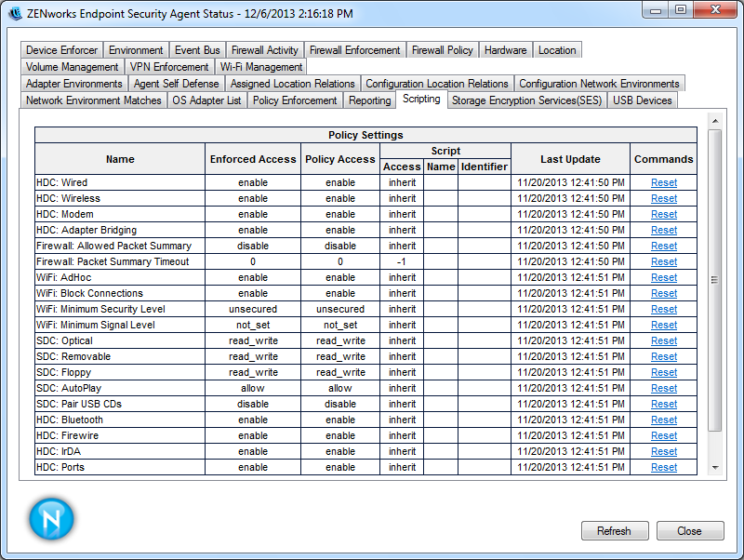
Task: Click the 'allow' Policy Access cell
Action: point(340,388)
